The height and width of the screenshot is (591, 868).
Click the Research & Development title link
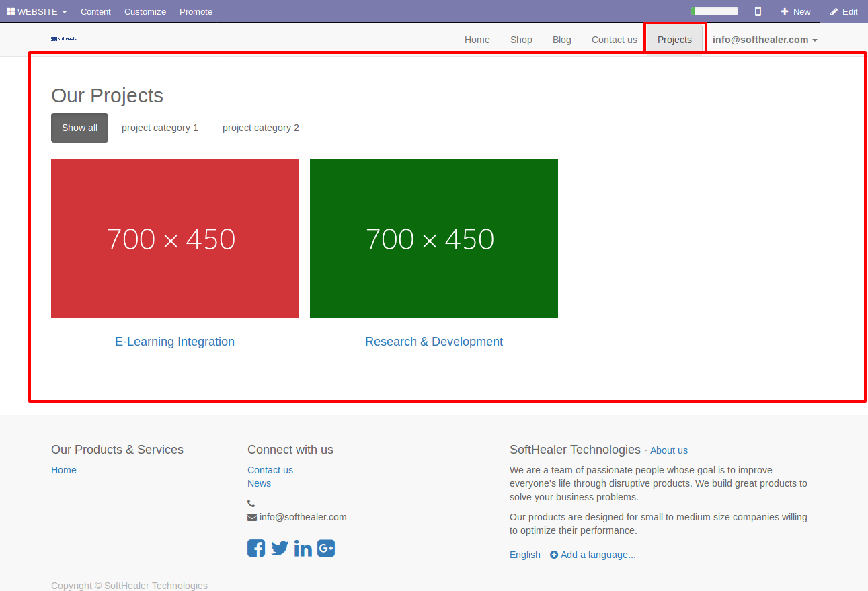tap(434, 342)
